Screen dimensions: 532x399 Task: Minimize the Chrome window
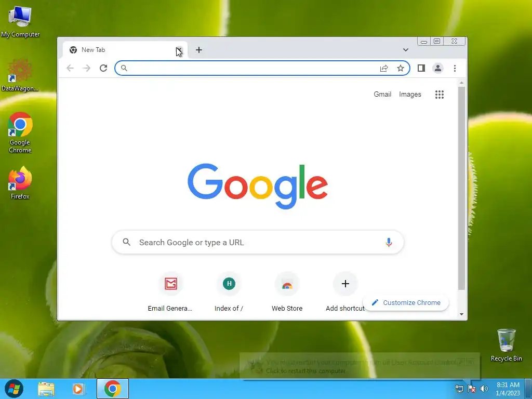424,42
